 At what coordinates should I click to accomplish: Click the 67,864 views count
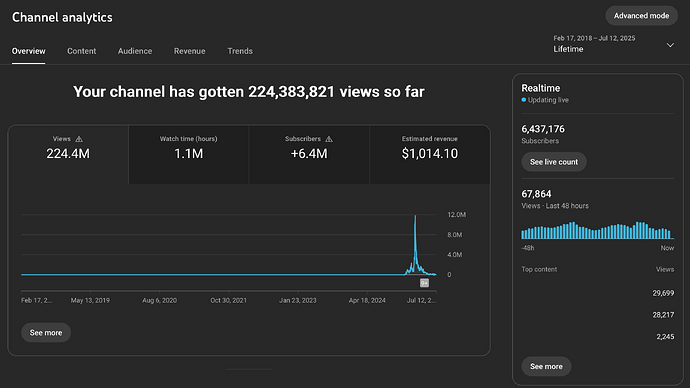coord(536,194)
